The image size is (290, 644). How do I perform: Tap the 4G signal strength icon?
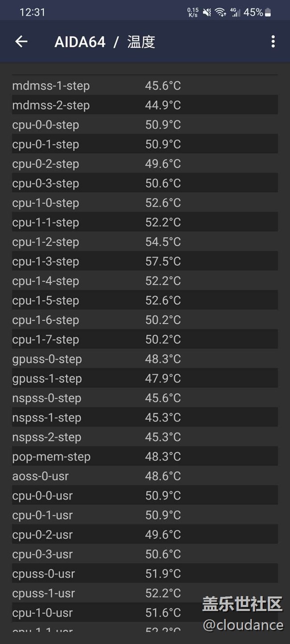pos(235,12)
